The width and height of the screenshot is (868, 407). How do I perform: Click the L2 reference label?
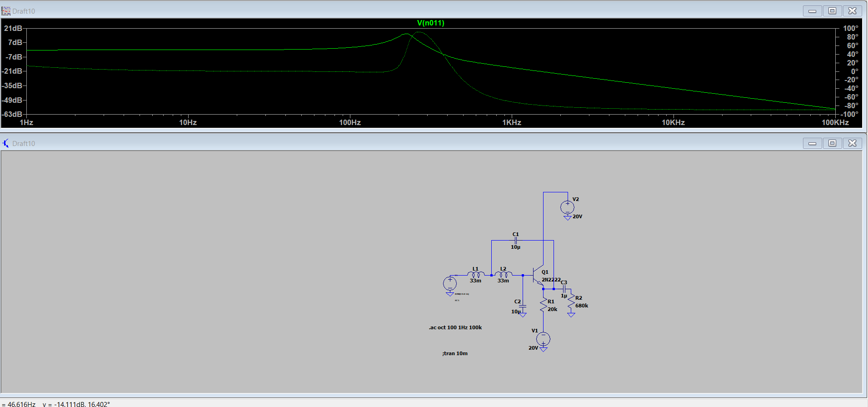(x=503, y=269)
